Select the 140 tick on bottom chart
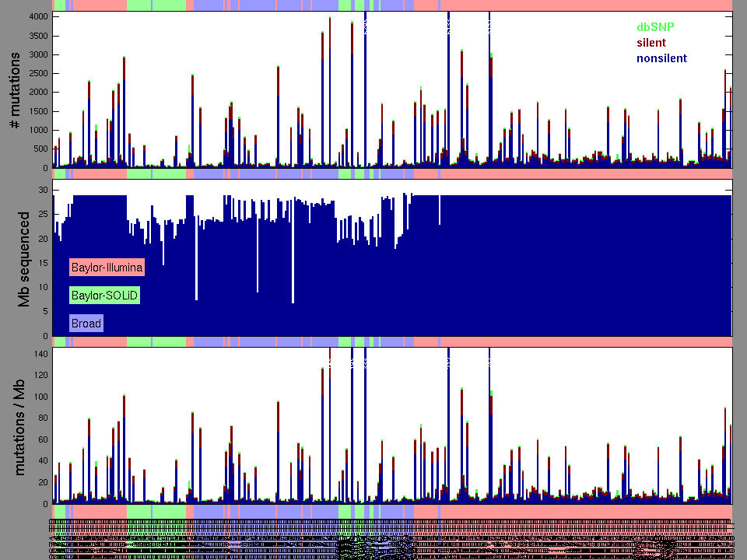The image size is (747, 560). click(39, 354)
